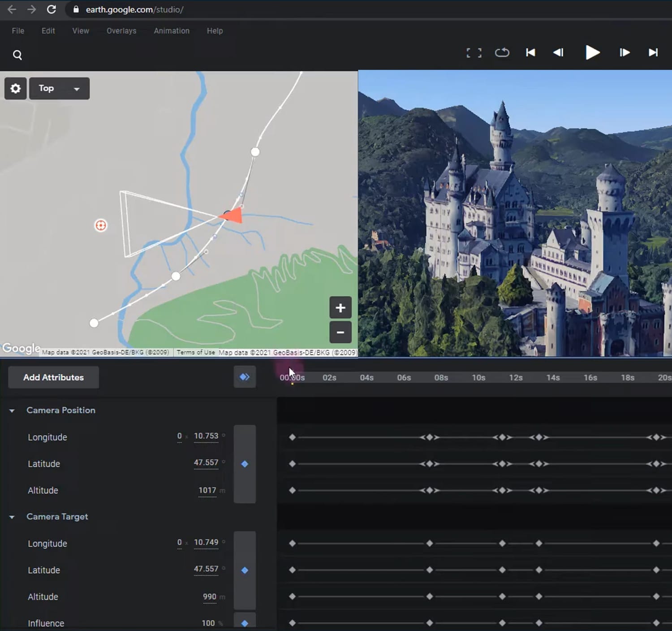Open the Top view dropdown
Viewport: 672px width, 631px height.
click(59, 88)
